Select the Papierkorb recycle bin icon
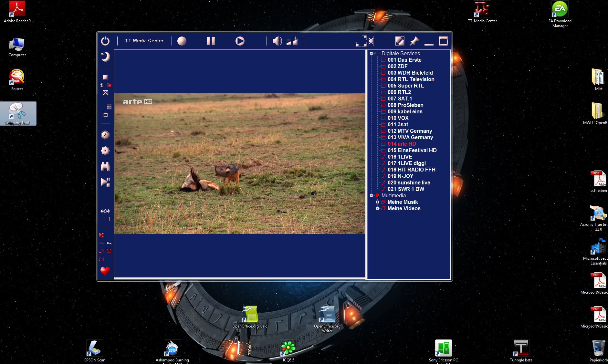The height and width of the screenshot is (364, 608). (599, 351)
